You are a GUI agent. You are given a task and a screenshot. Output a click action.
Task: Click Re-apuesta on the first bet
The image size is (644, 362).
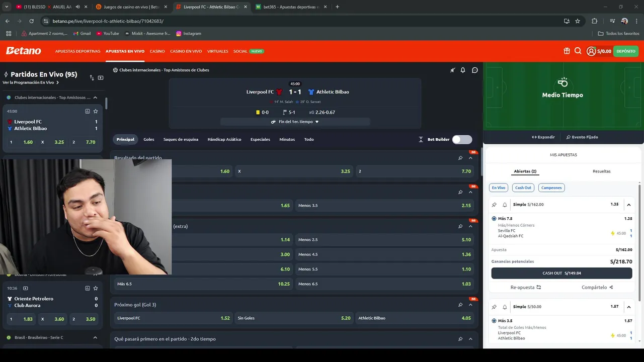point(526,288)
